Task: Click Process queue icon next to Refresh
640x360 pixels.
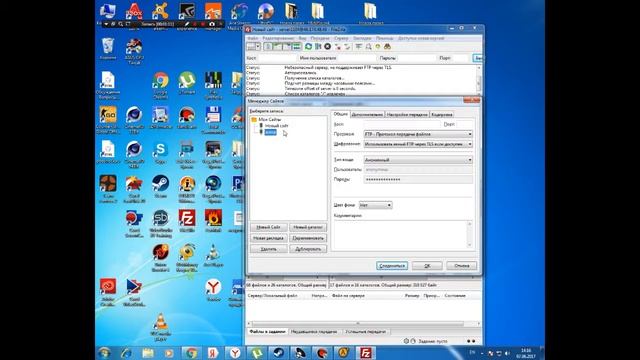Action: [x=318, y=47]
